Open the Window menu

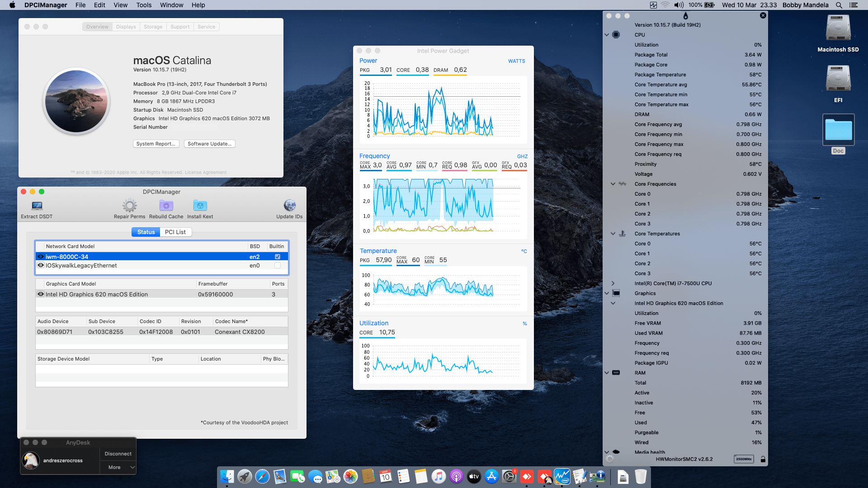point(171,5)
